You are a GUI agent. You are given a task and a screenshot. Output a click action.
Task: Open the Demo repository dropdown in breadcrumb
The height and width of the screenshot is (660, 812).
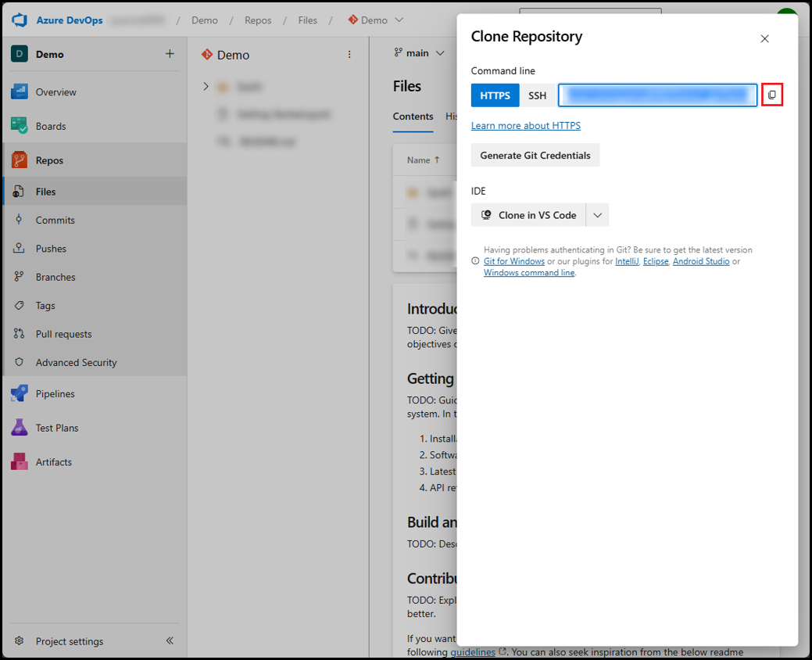coord(375,20)
